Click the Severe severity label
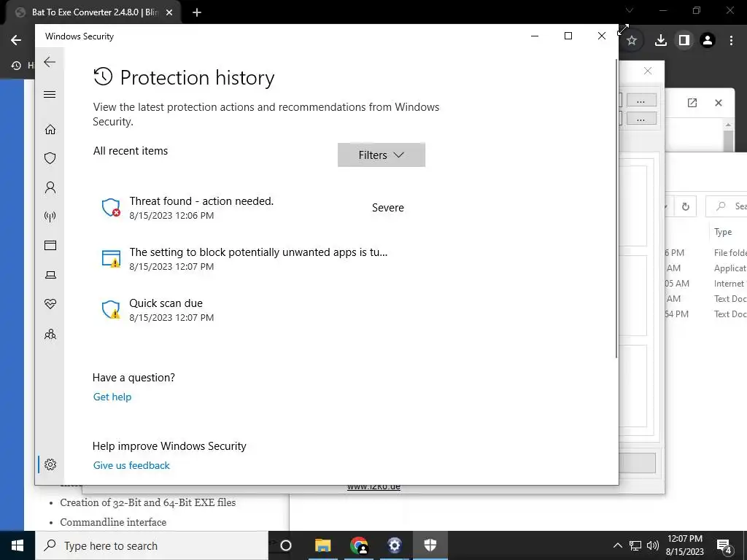The height and width of the screenshot is (560, 747). (388, 208)
